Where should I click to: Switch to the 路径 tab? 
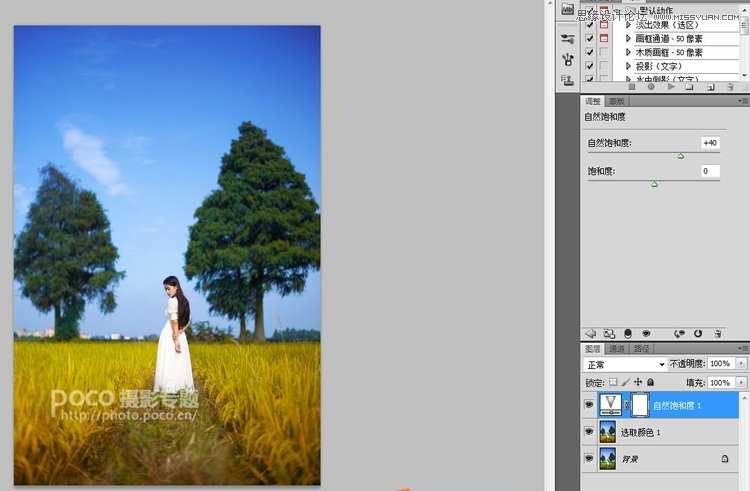click(640, 348)
